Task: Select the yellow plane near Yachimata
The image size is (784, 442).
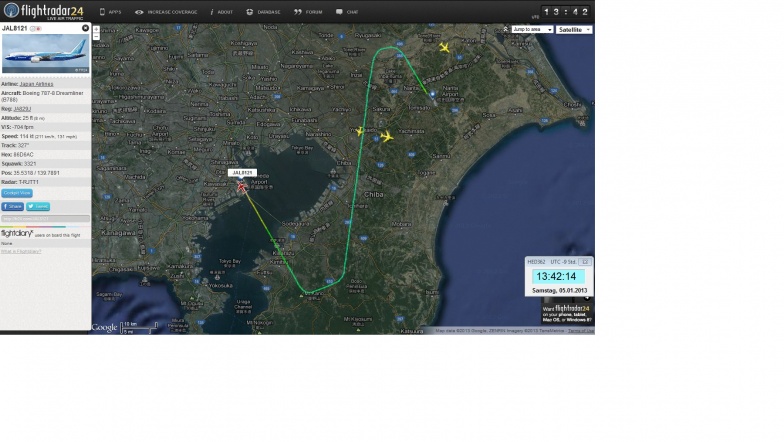Action: tap(386, 136)
